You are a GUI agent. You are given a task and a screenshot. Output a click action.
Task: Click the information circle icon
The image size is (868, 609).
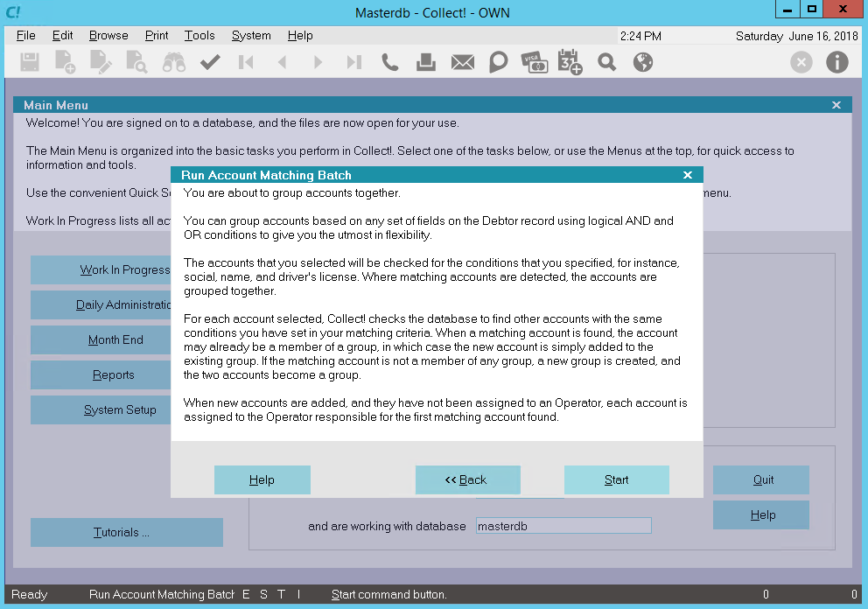click(x=837, y=62)
